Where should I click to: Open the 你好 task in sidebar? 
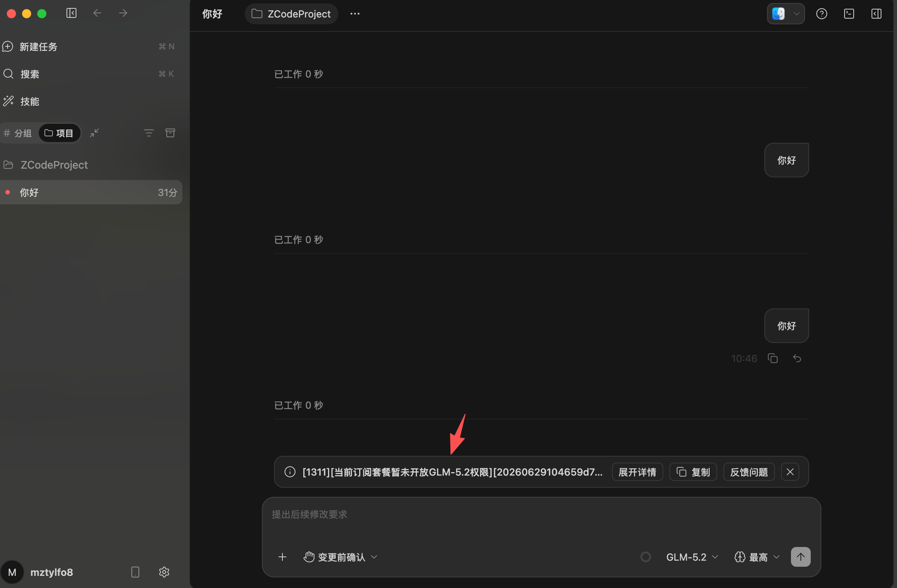(90, 192)
